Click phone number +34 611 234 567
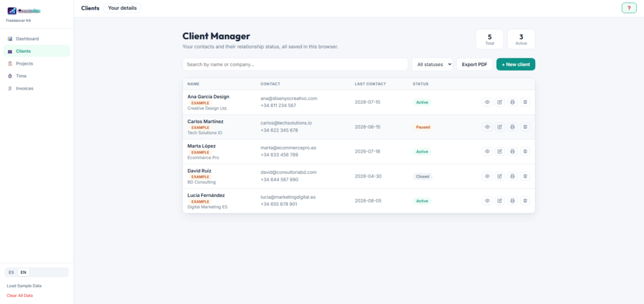The height and width of the screenshot is (304, 644). pyautogui.click(x=278, y=106)
